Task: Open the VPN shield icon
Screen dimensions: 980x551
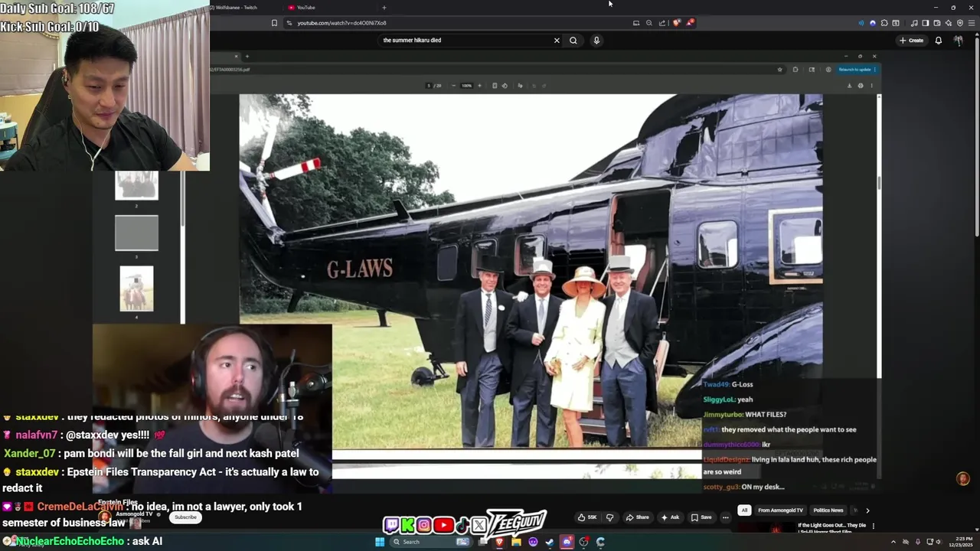Action: click(960, 23)
